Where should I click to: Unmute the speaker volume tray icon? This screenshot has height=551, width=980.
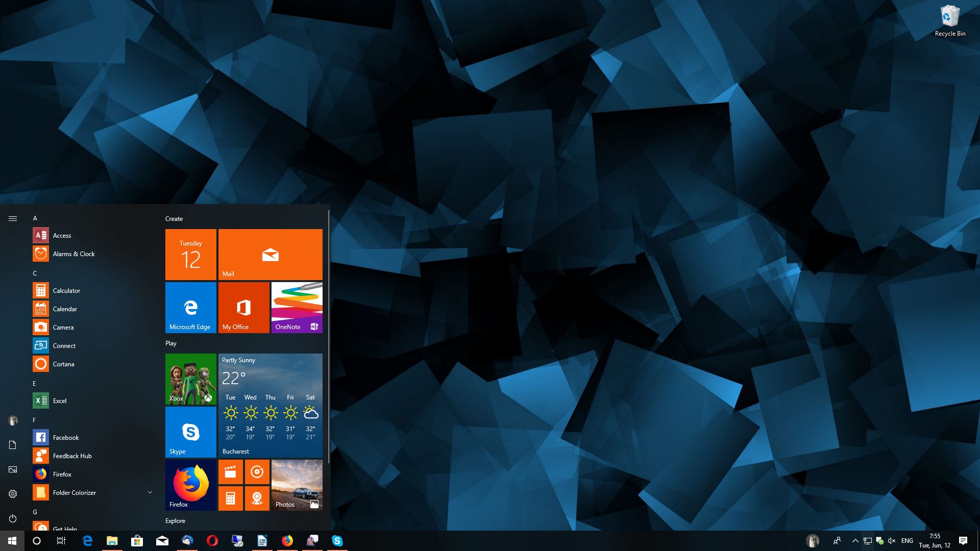point(892,541)
